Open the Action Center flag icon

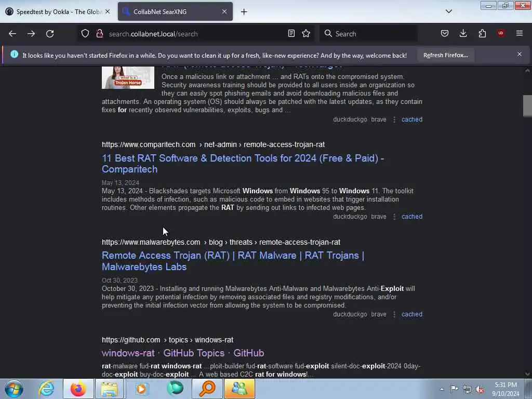click(x=454, y=389)
